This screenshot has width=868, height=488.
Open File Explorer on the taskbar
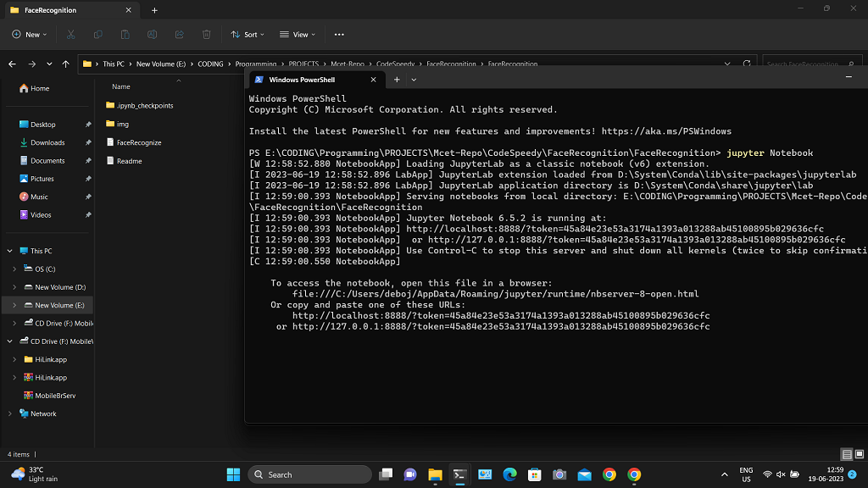[x=435, y=474]
